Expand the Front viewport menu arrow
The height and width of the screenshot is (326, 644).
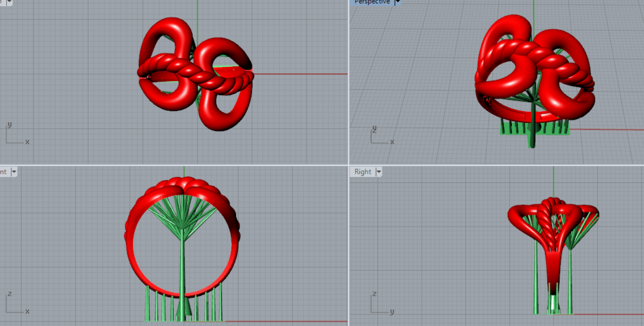pos(14,172)
